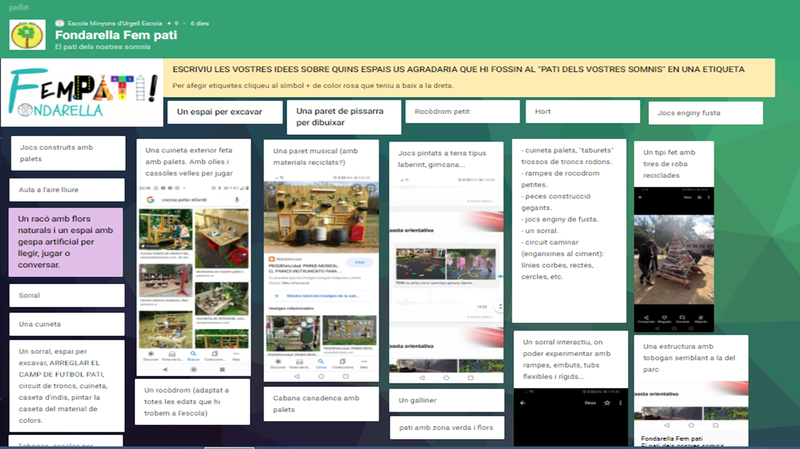The height and width of the screenshot is (449, 800).
Task: Open the painted ground games image
Action: coord(446,279)
